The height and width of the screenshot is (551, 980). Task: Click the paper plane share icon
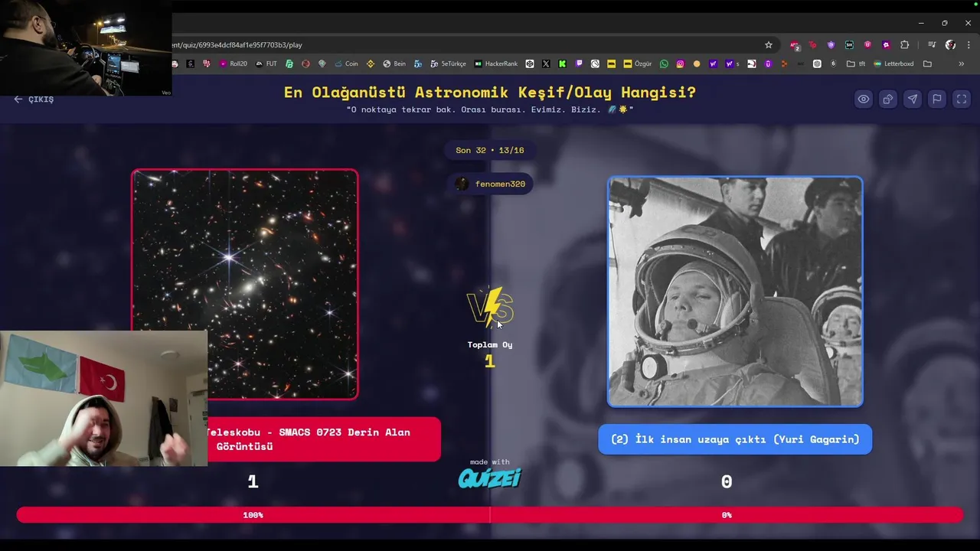[x=912, y=99]
